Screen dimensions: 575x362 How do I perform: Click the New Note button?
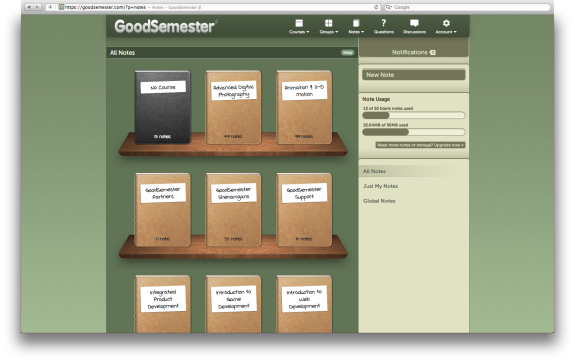pyautogui.click(x=414, y=75)
